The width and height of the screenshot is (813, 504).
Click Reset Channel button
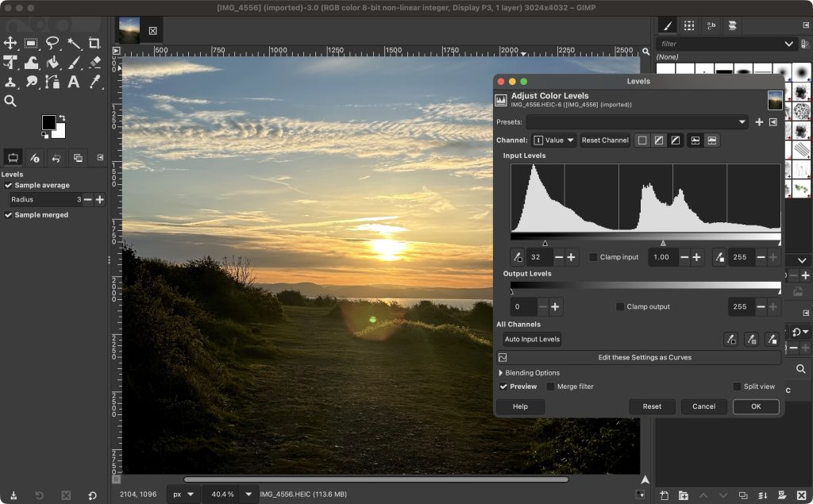605,140
